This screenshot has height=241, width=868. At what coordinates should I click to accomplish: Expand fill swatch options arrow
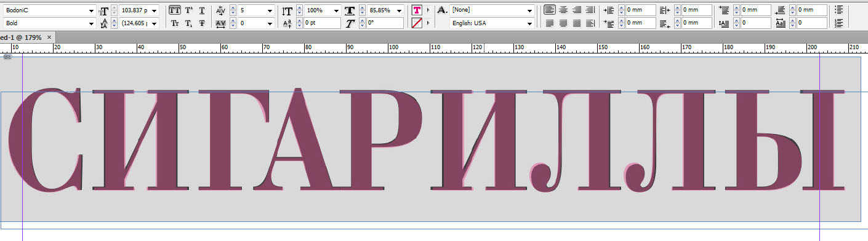(x=428, y=10)
